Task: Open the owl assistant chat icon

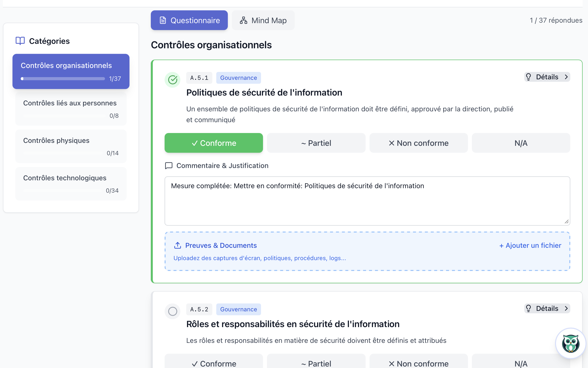Action: [571, 343]
